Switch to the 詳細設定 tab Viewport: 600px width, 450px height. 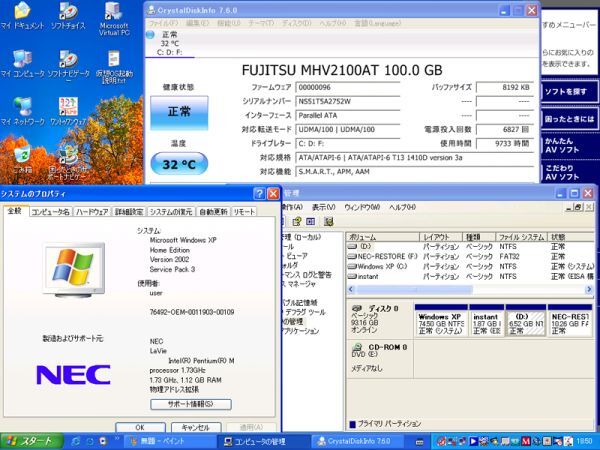pyautogui.click(x=129, y=212)
